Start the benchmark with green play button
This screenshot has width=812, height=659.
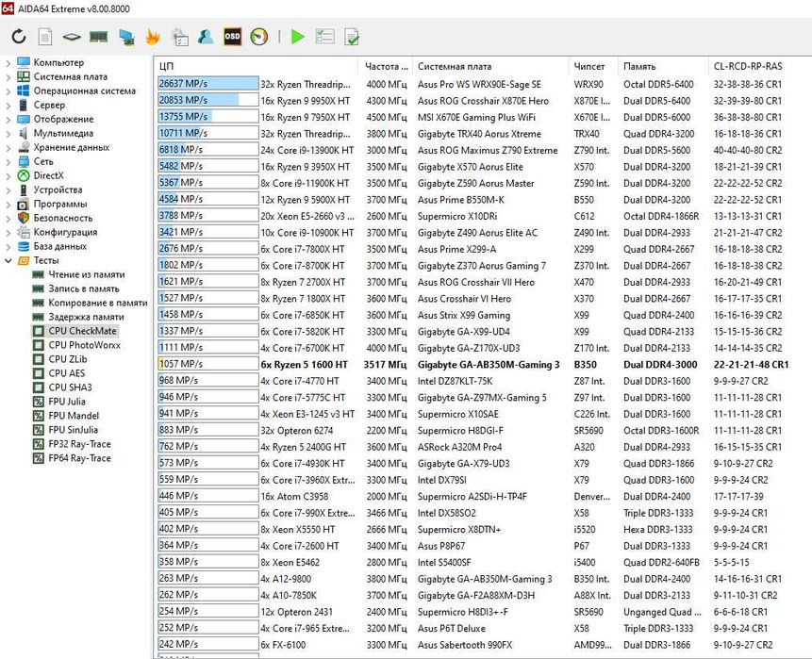(298, 37)
